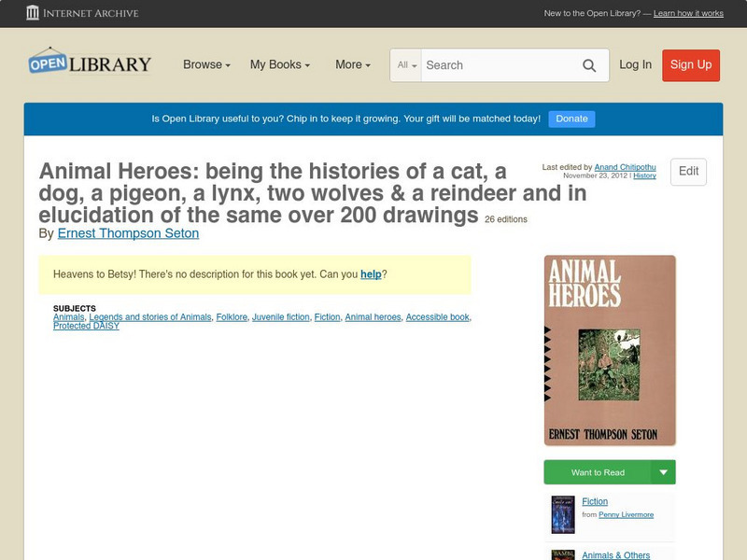
Task: Open the Animal Heroes book cover
Action: pyautogui.click(x=610, y=350)
